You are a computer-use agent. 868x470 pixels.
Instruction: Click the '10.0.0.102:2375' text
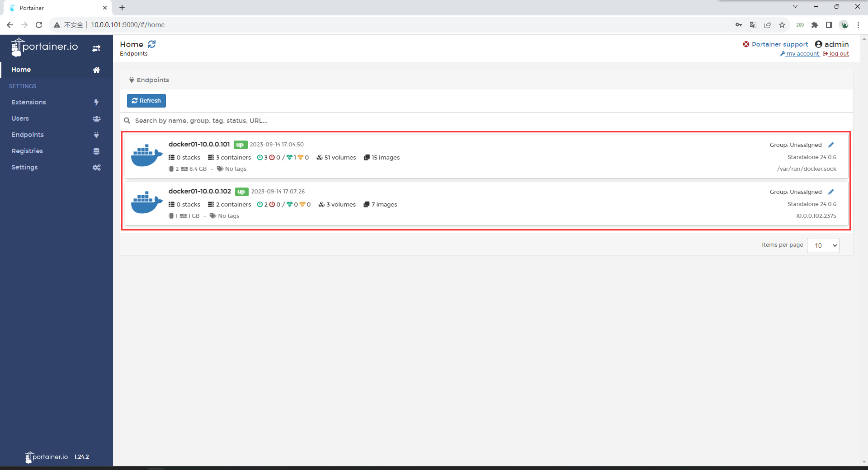[816, 216]
